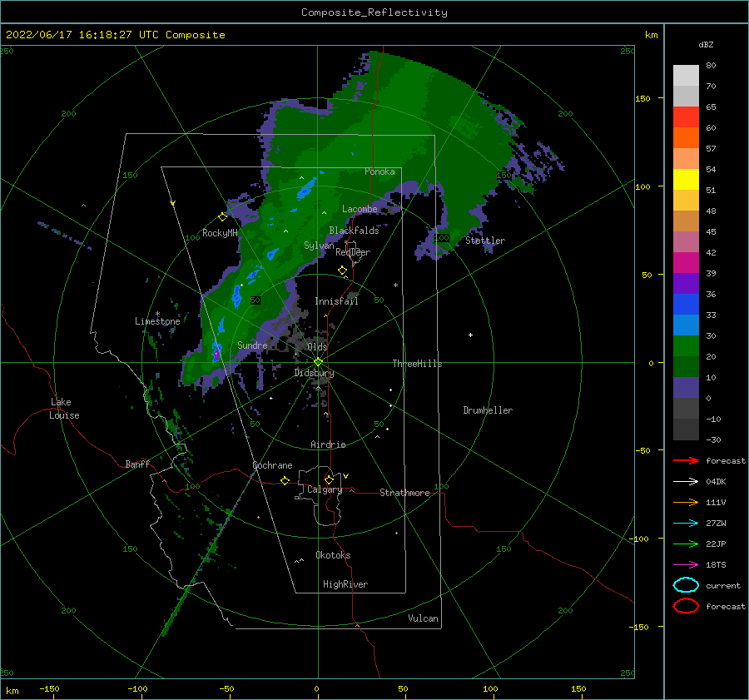Click the white plus marker east of ThreeHills
Screen dimensions: 749x700
coord(470,335)
